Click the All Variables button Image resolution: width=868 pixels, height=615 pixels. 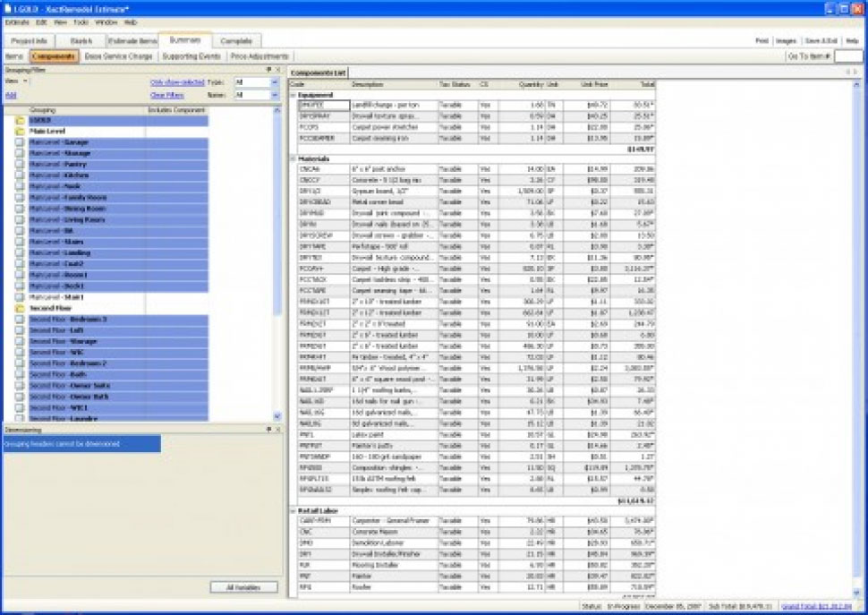click(243, 587)
